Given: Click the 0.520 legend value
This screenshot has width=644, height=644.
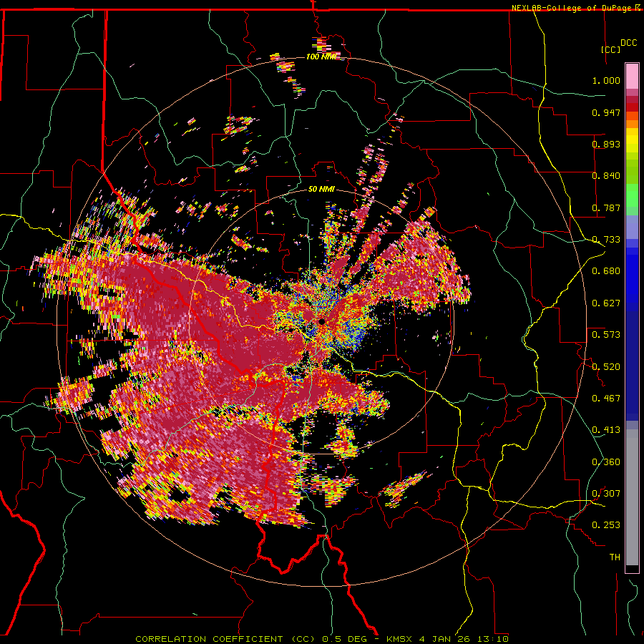Looking at the screenshot, I should 606,366.
